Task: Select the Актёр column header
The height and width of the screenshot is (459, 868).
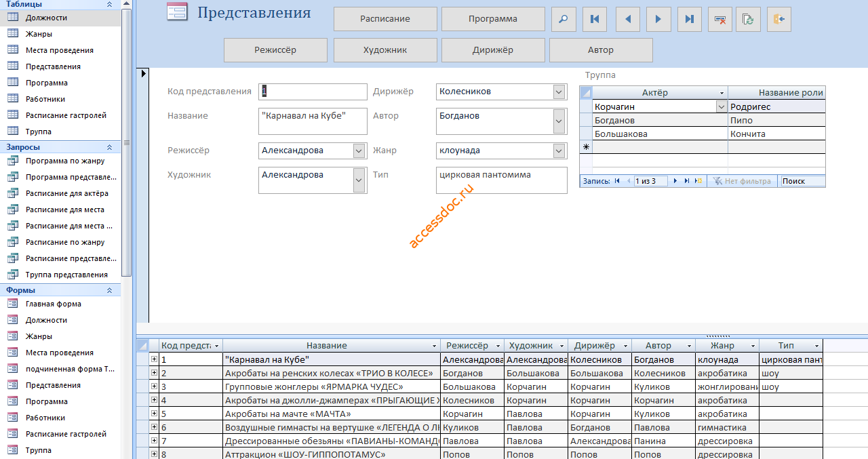Action: tap(654, 93)
